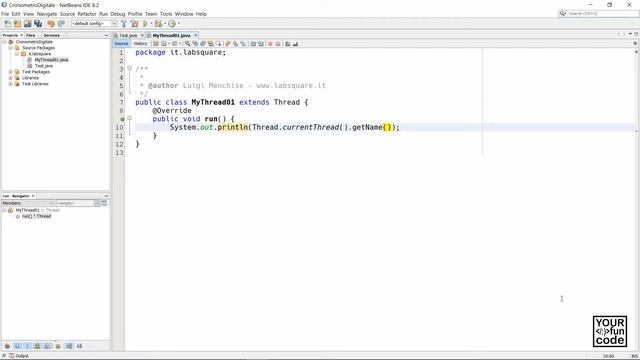Open the Run Project dropdown arrow
640x360 pixels.
click(151, 24)
